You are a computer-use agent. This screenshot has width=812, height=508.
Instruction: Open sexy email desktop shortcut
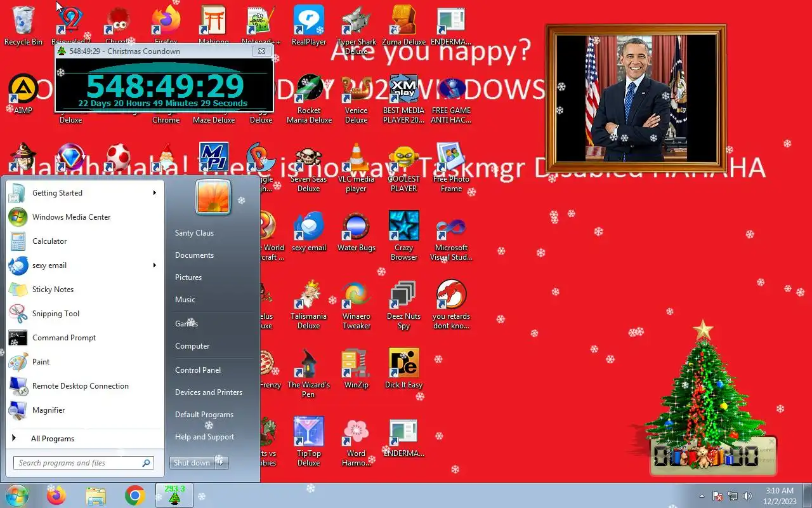coord(309,232)
